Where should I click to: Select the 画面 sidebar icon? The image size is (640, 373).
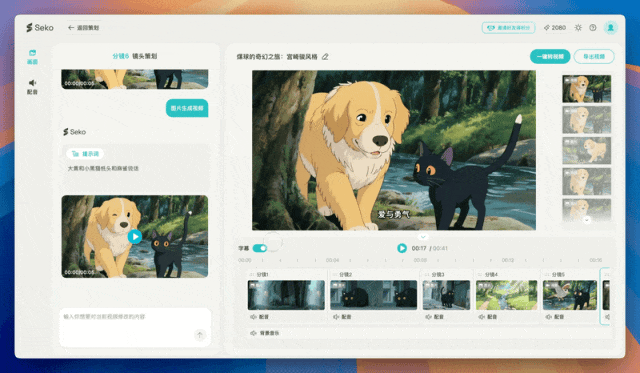[32, 57]
